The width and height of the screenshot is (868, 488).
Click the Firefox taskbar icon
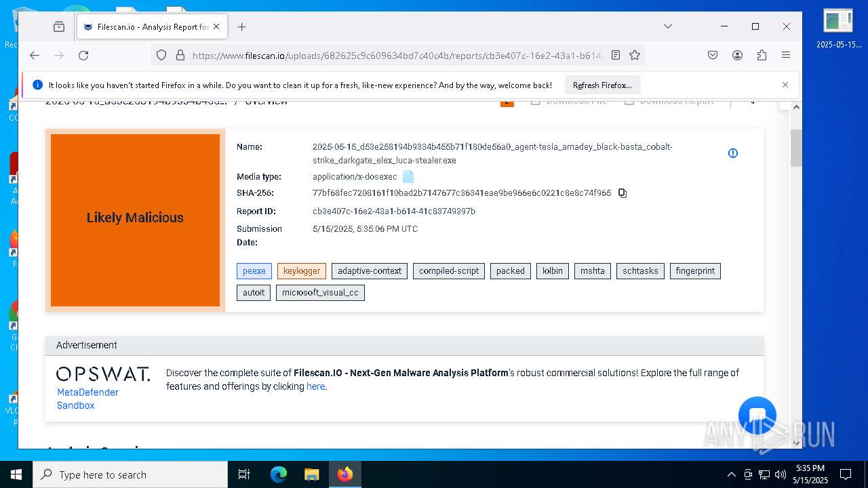(x=344, y=474)
